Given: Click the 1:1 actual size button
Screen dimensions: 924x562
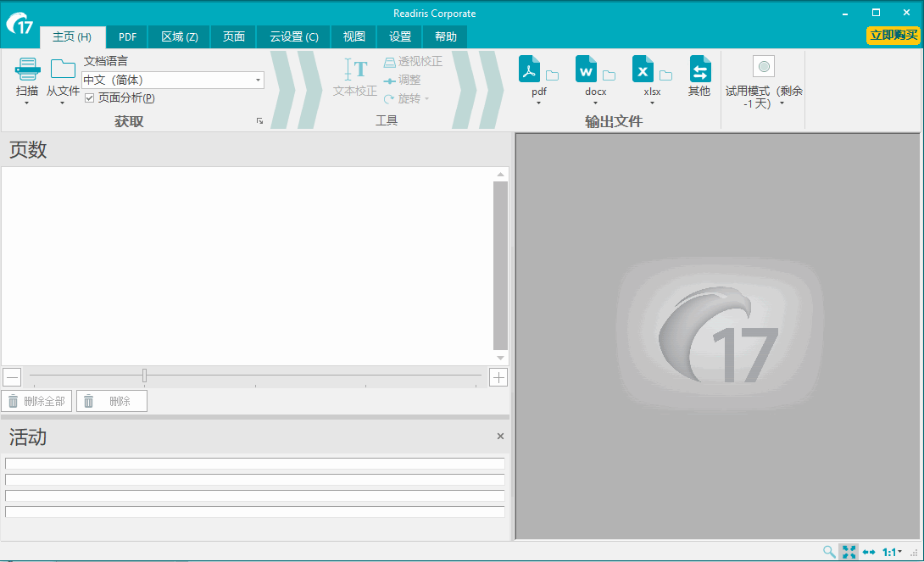Looking at the screenshot, I should [888, 552].
